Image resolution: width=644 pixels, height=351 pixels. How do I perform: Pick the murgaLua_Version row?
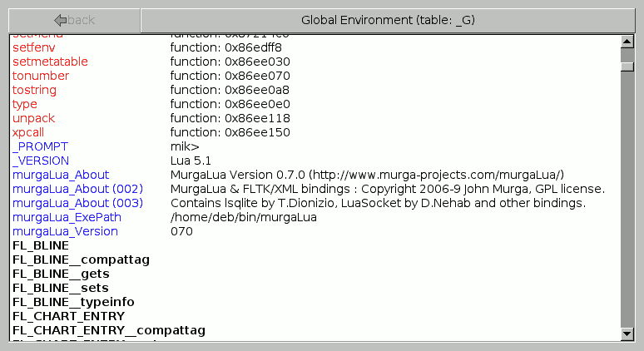65,231
